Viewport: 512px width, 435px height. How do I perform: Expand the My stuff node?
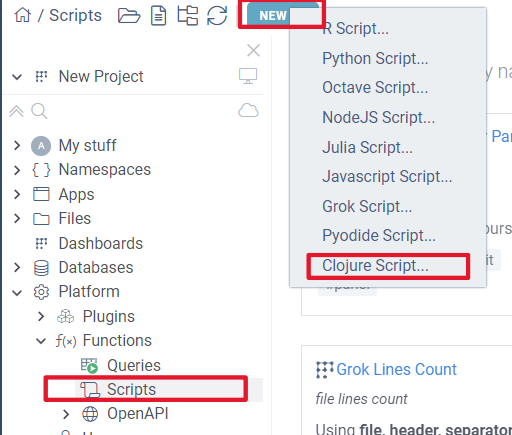pyautogui.click(x=17, y=146)
